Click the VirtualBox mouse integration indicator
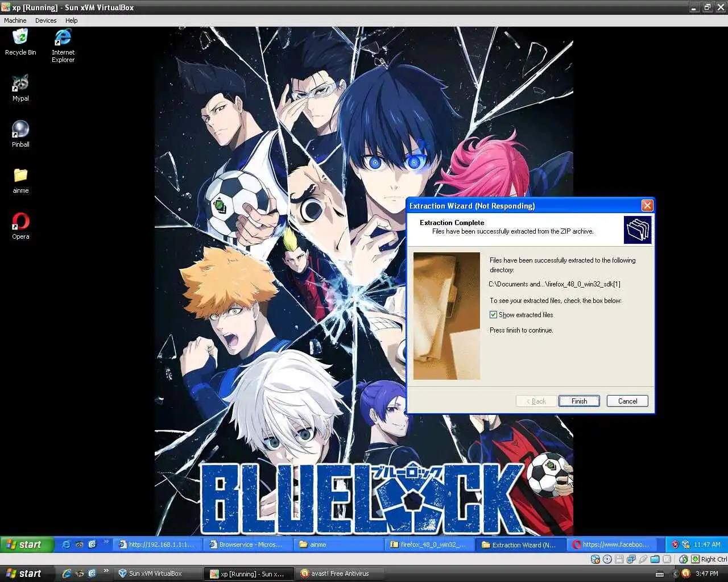728x582 pixels. pyautogui.click(x=684, y=559)
